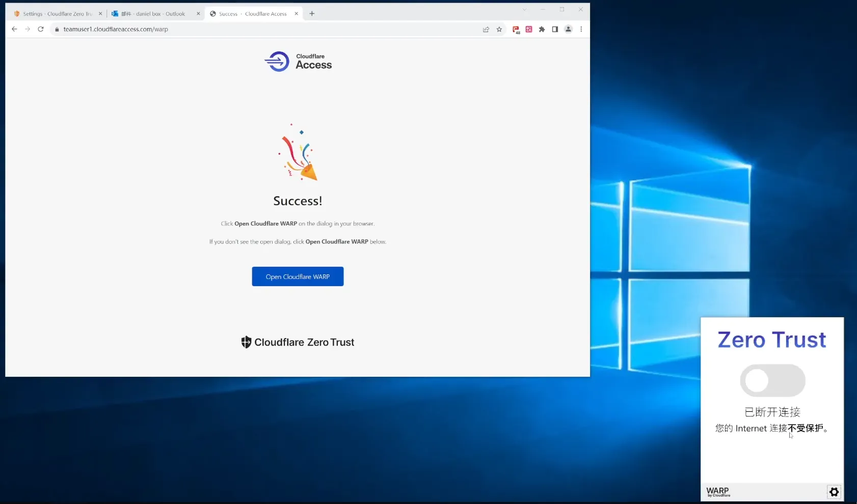Screen dimensions: 857x504
Task: Expand the tab search chevron
Action: (524, 10)
